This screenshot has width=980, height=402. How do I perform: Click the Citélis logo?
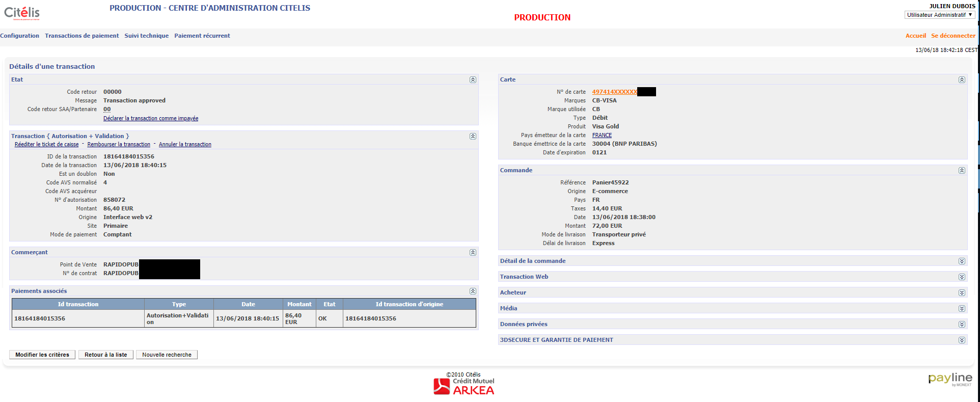(x=22, y=13)
